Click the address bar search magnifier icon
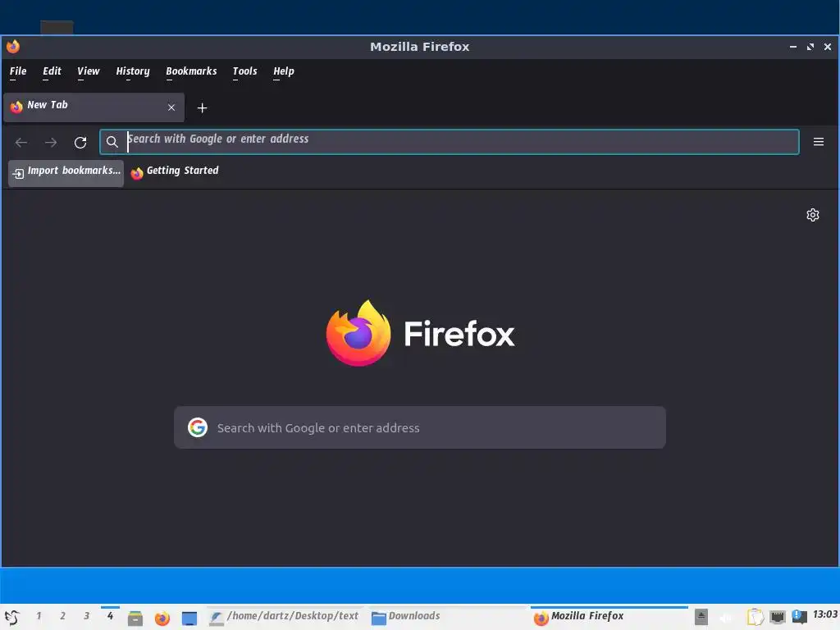The height and width of the screenshot is (630, 840). (112, 142)
